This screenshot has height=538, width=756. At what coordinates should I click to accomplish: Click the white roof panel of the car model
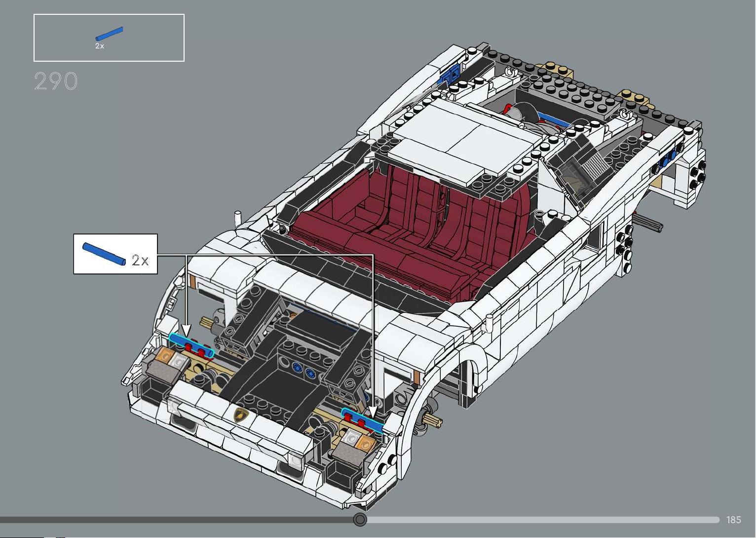tap(464, 140)
